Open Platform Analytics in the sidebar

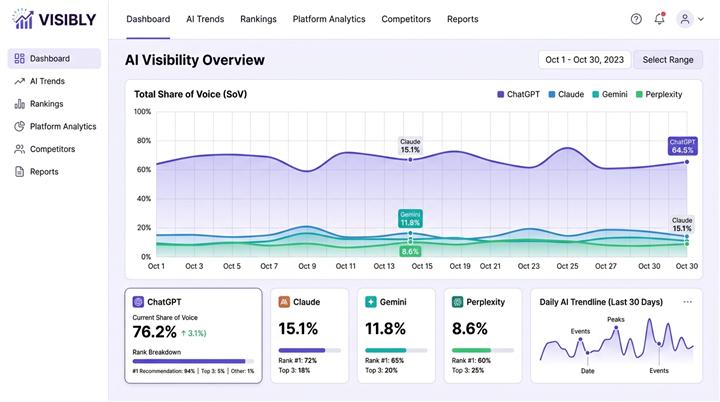(54, 126)
